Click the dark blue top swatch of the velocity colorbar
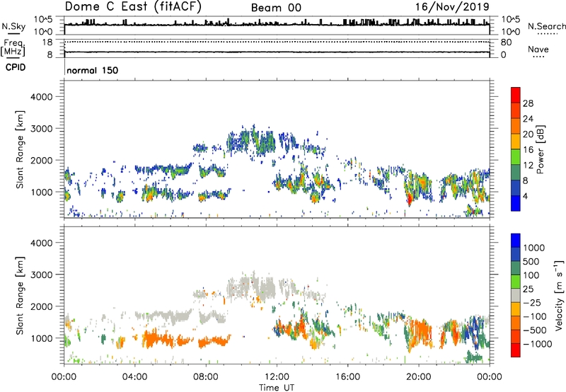The height and width of the screenshot is (392, 566). click(516, 241)
